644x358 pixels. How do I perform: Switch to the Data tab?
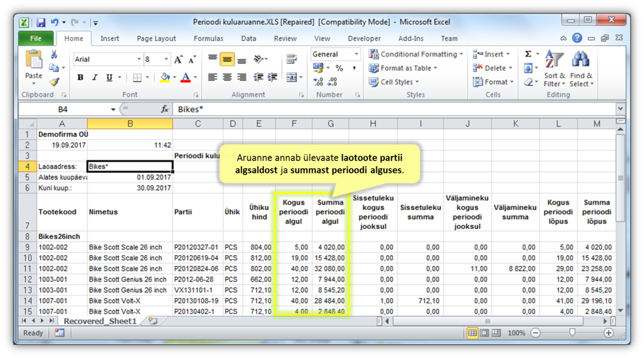pos(248,39)
